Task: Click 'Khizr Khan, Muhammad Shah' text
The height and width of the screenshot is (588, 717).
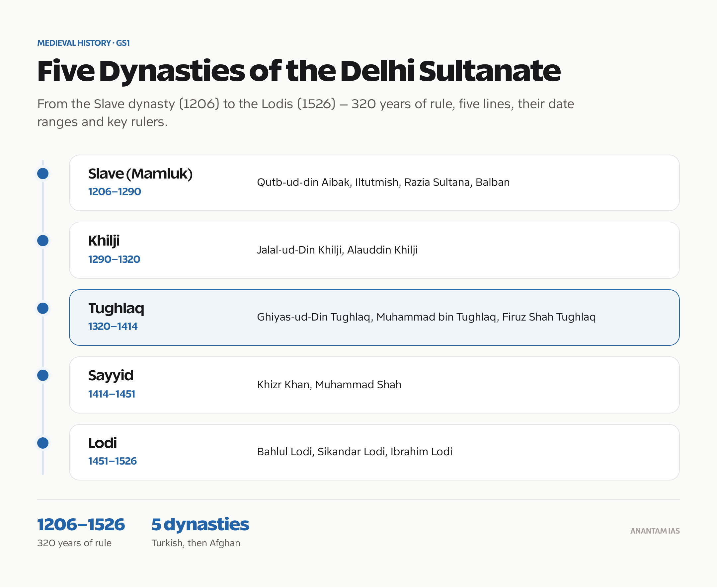Action: pos(329,385)
